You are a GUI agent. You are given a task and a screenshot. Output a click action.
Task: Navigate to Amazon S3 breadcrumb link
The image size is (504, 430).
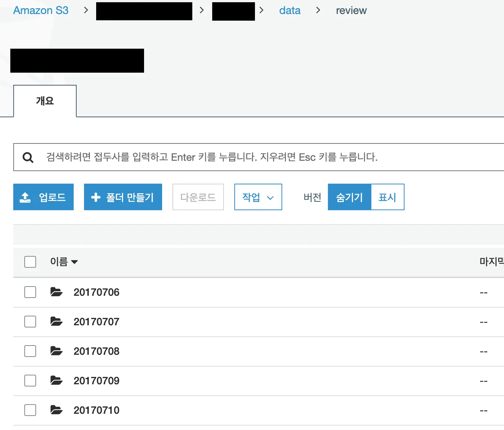[41, 11]
